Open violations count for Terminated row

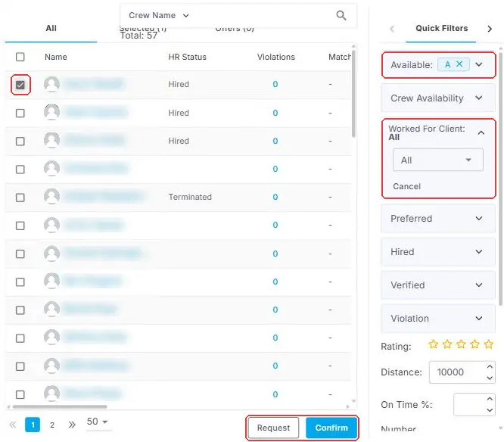[x=275, y=197]
